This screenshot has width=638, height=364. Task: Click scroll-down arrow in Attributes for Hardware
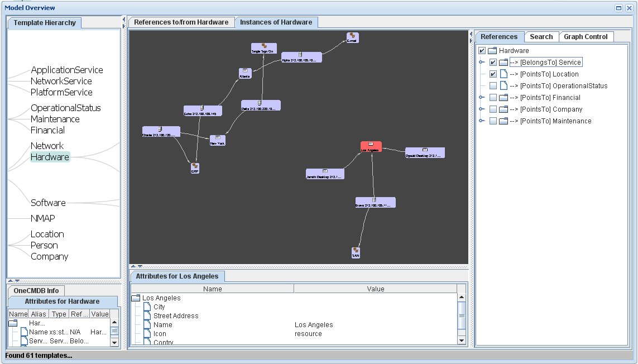pyautogui.click(x=114, y=342)
